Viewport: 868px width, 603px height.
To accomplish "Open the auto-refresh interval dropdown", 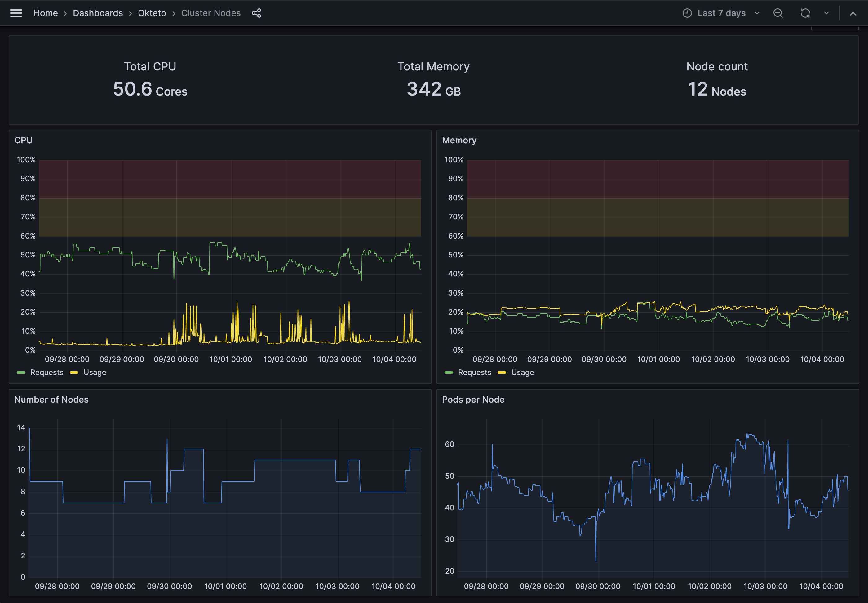I will [x=826, y=13].
